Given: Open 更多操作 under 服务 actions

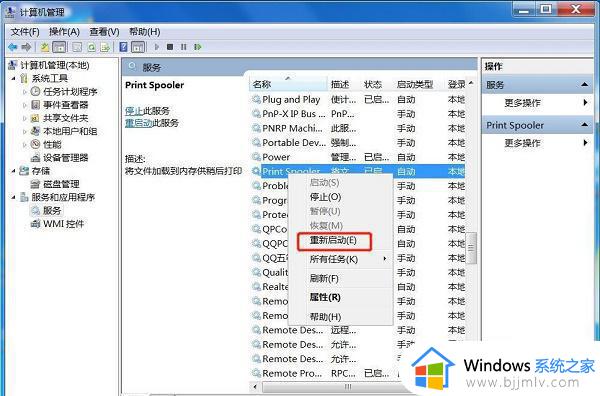Looking at the screenshot, I should coord(522,103).
